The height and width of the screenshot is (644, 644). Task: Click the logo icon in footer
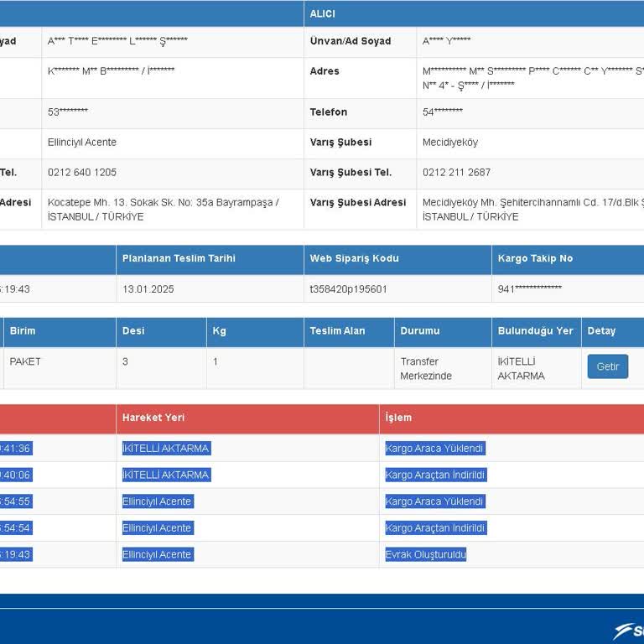(628, 631)
